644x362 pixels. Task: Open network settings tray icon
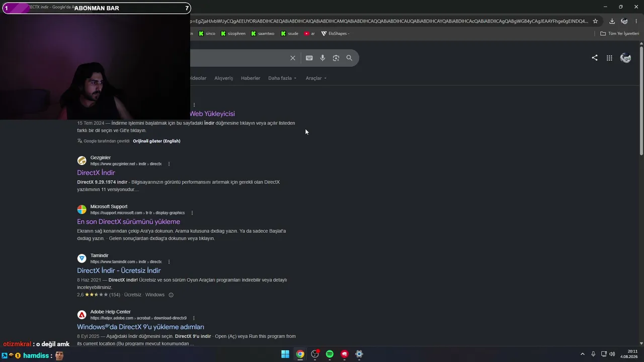click(x=604, y=354)
